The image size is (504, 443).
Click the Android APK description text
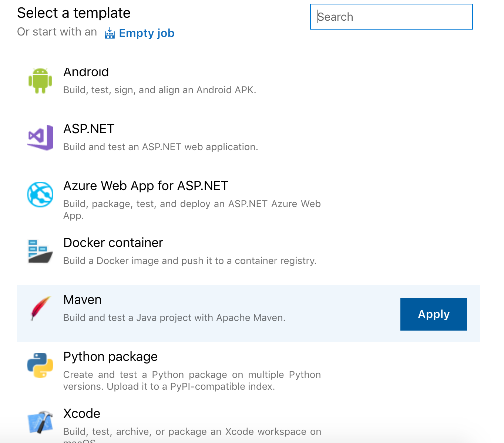coord(159,90)
